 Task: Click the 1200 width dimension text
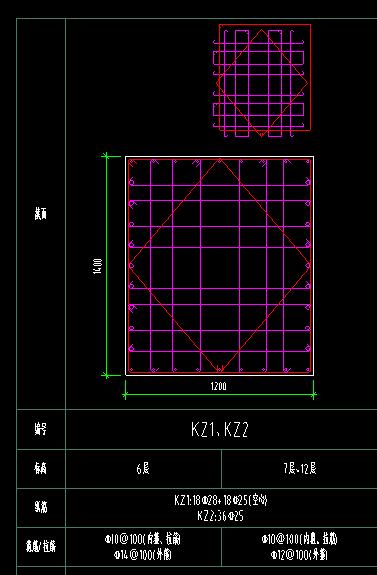coord(219,386)
